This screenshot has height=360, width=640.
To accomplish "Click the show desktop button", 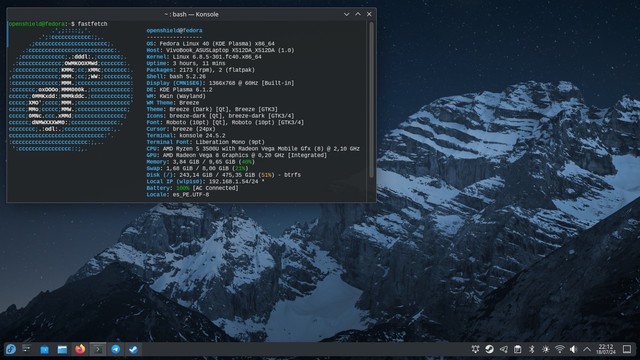I will coord(627,349).
